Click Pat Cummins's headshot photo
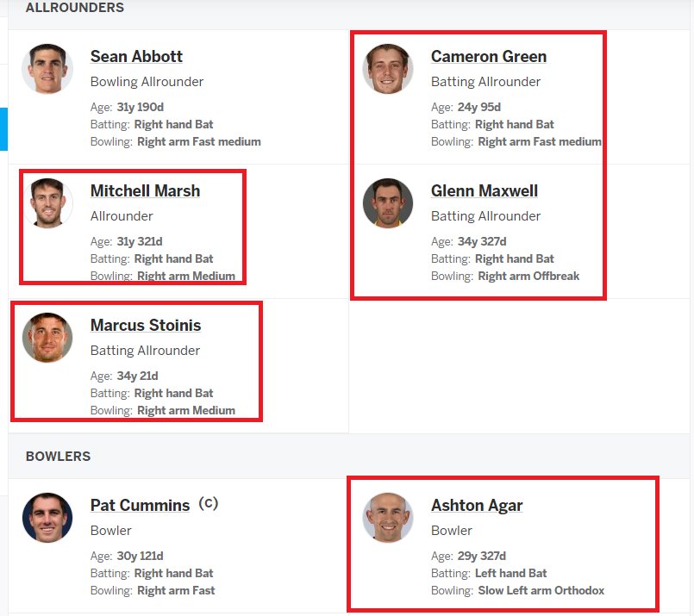 pos(47,518)
